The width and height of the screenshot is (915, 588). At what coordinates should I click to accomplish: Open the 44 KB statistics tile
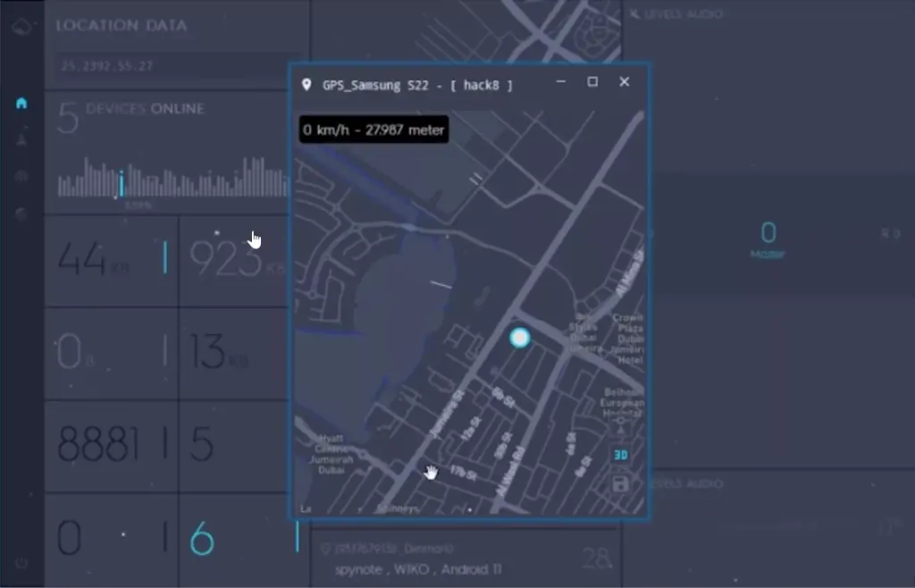point(111,260)
